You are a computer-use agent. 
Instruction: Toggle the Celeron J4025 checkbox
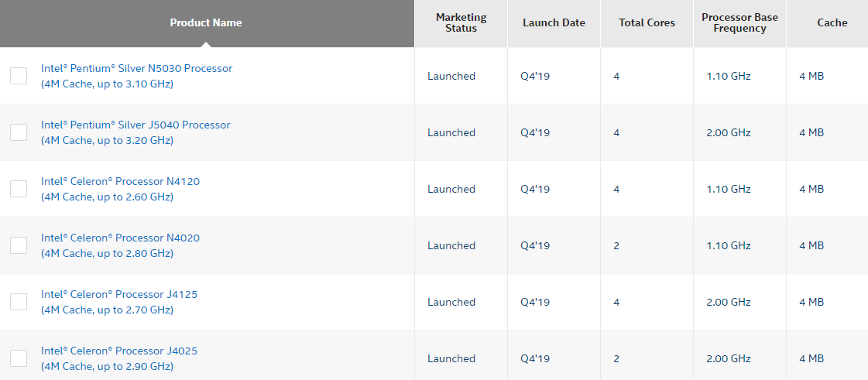point(19,358)
